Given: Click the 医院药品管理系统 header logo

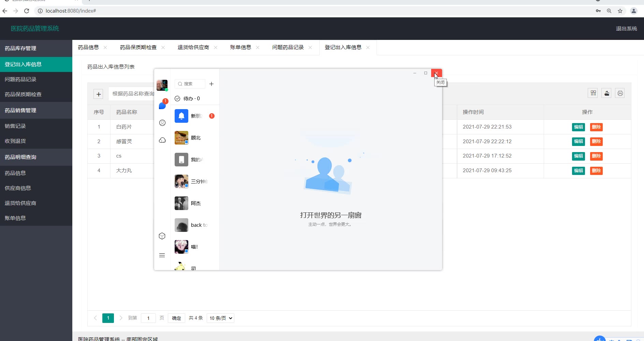Looking at the screenshot, I should pyautogui.click(x=35, y=29).
